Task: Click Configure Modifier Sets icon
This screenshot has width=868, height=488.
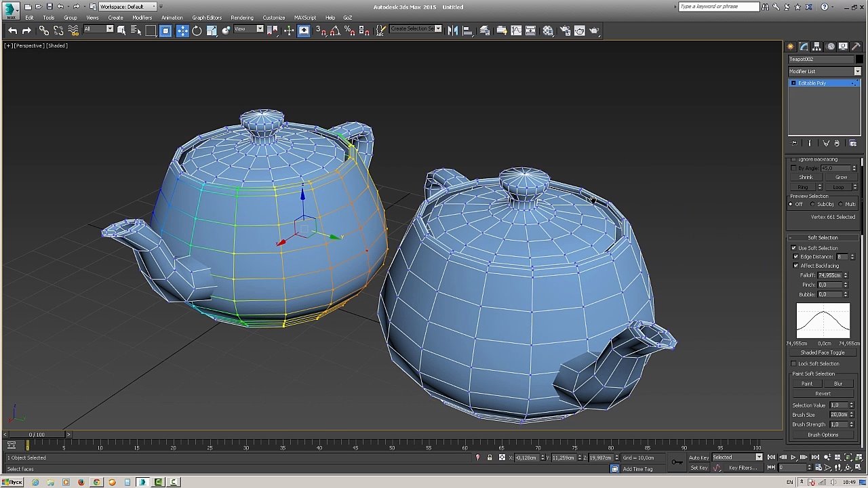Action: coord(853,143)
